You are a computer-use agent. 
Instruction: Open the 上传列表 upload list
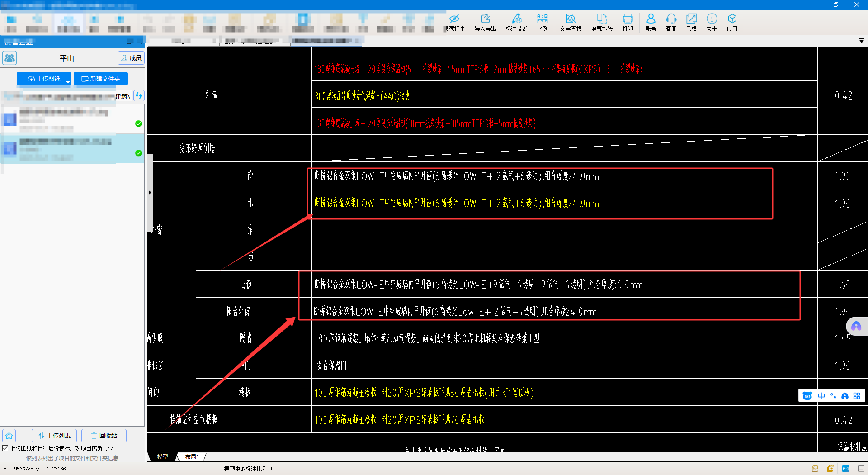point(54,436)
